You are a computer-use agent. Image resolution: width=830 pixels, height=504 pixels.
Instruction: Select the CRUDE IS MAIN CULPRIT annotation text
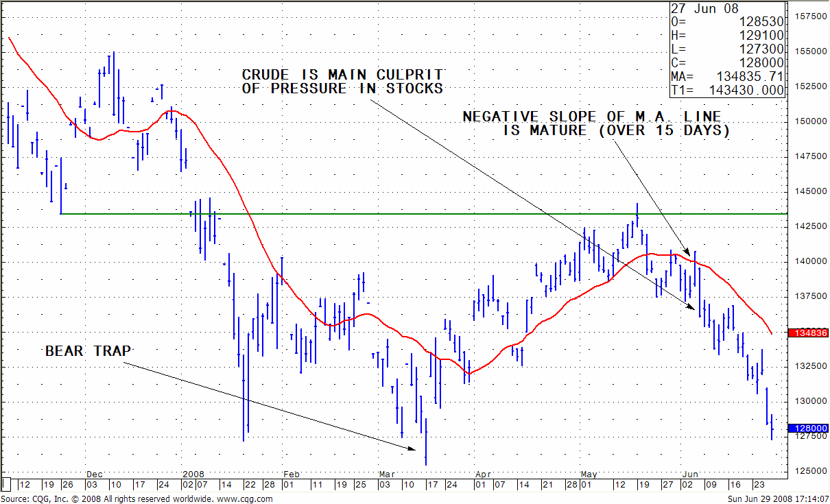pyautogui.click(x=342, y=82)
